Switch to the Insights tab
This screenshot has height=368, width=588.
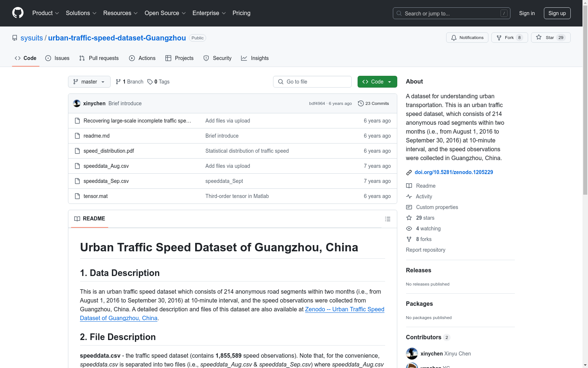(x=255, y=58)
